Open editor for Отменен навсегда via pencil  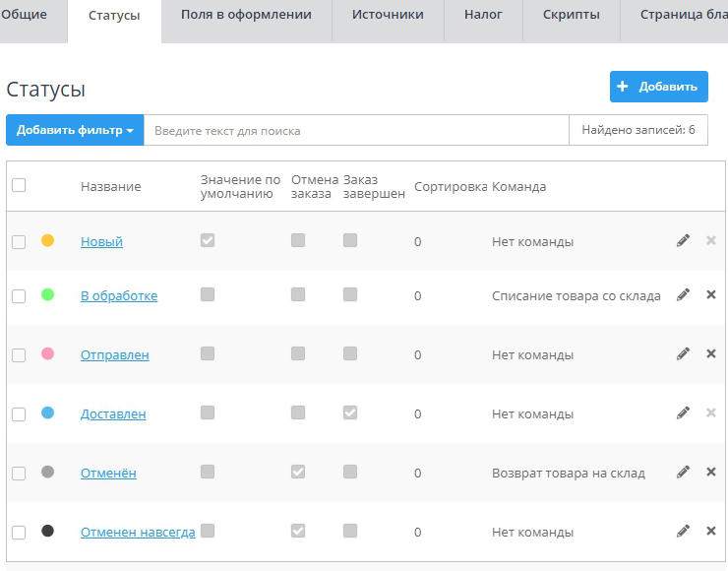point(683,531)
